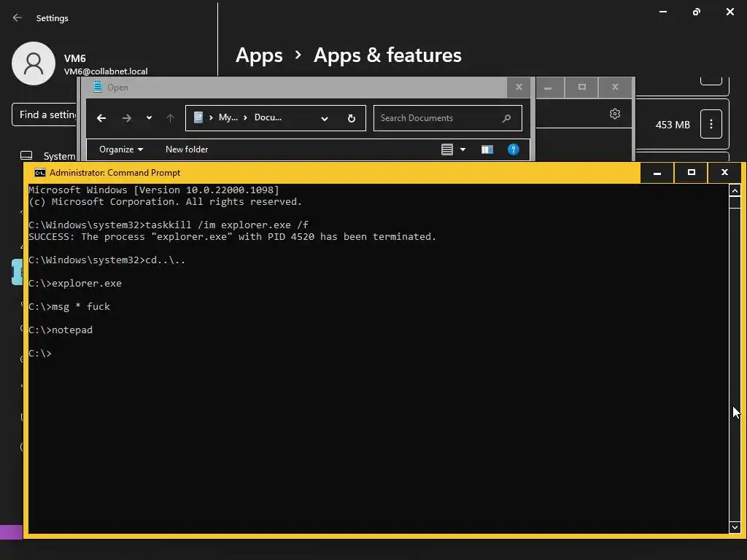Click the search magnifier in Search Documents

(x=506, y=118)
